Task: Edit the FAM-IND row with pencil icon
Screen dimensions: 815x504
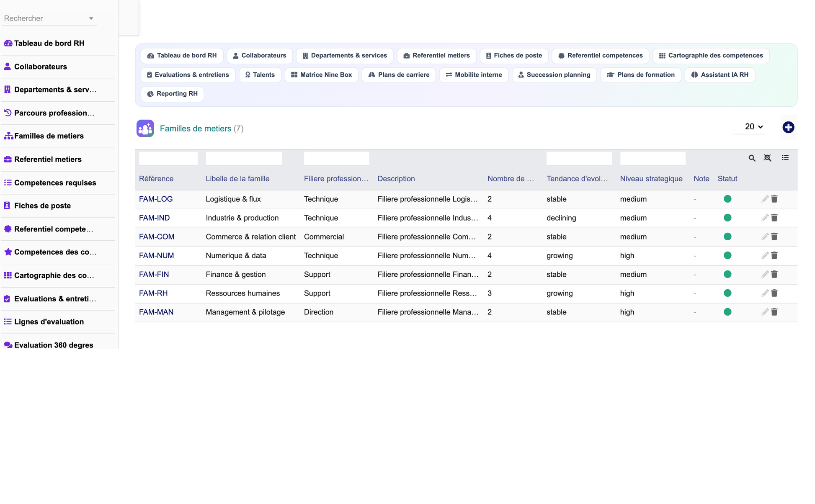Action: click(765, 218)
